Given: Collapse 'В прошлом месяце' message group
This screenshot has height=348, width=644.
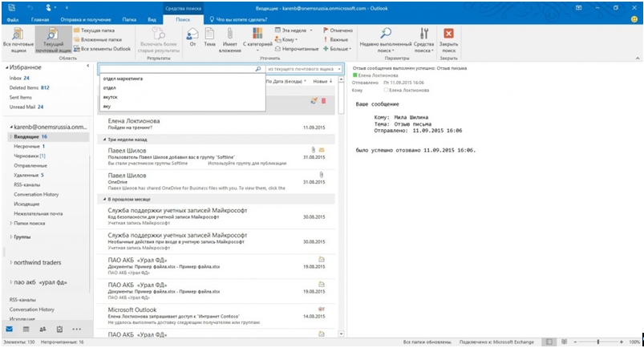Looking at the screenshot, I should 104,200.
